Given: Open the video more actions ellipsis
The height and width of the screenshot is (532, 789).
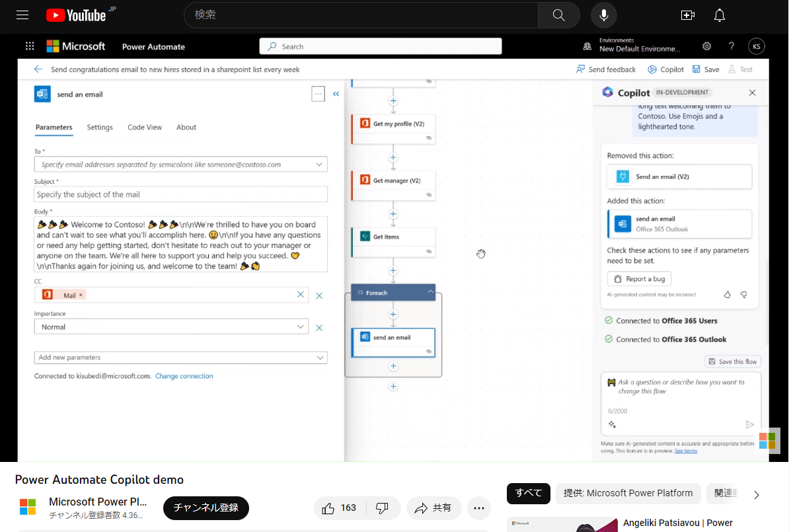Looking at the screenshot, I should pos(479,508).
